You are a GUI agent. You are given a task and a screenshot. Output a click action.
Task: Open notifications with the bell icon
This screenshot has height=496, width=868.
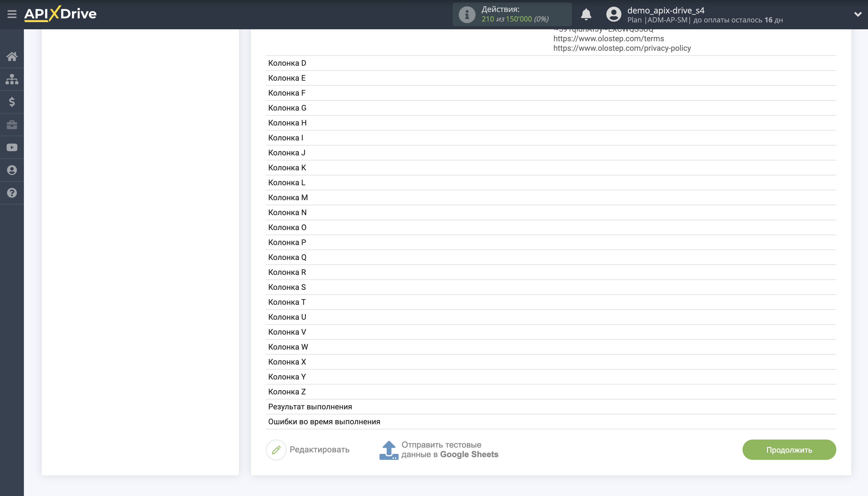point(586,14)
